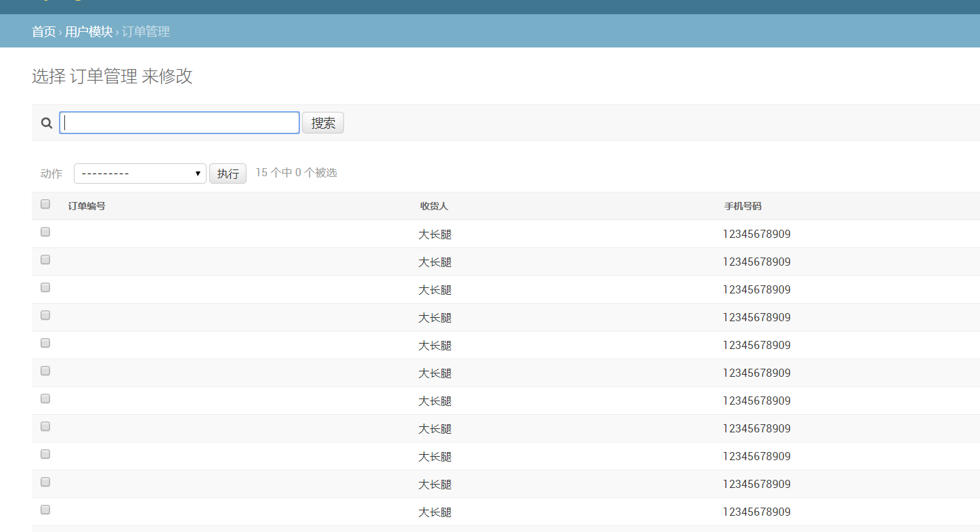The image size is (980, 532).
Task: Tick the checkbox of the last visible row
Action: tap(45, 510)
